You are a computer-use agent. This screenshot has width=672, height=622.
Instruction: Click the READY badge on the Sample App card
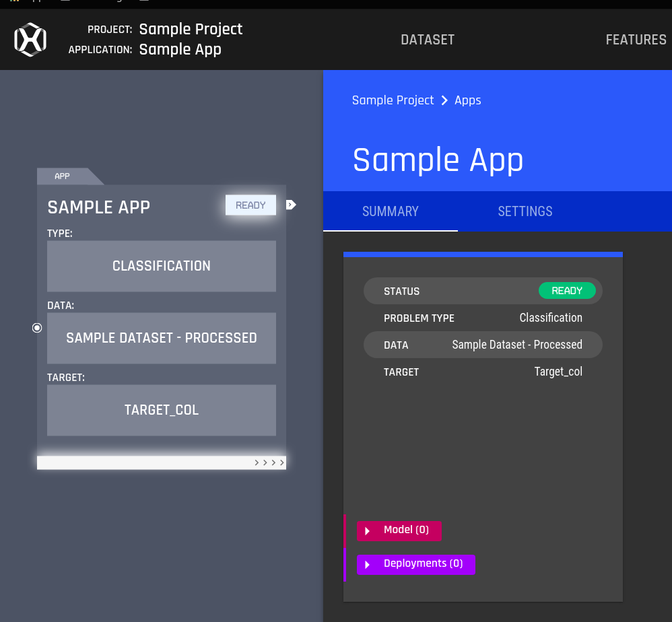[250, 205]
